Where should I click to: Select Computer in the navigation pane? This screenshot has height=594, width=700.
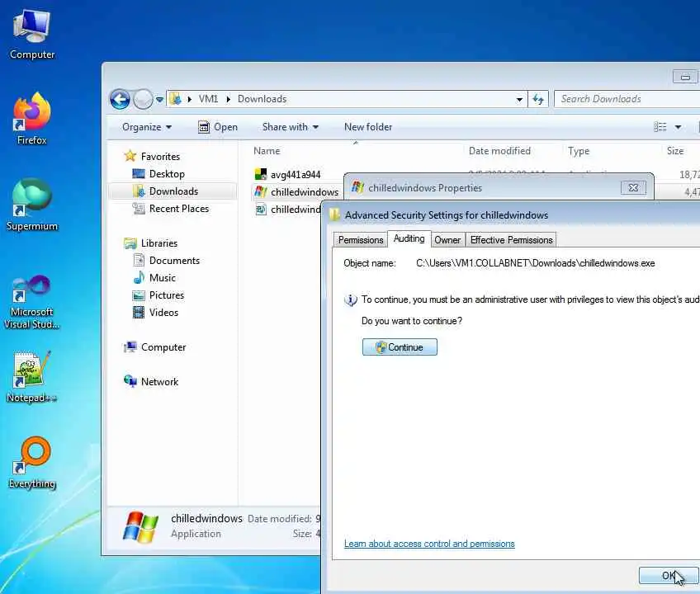[155, 346]
